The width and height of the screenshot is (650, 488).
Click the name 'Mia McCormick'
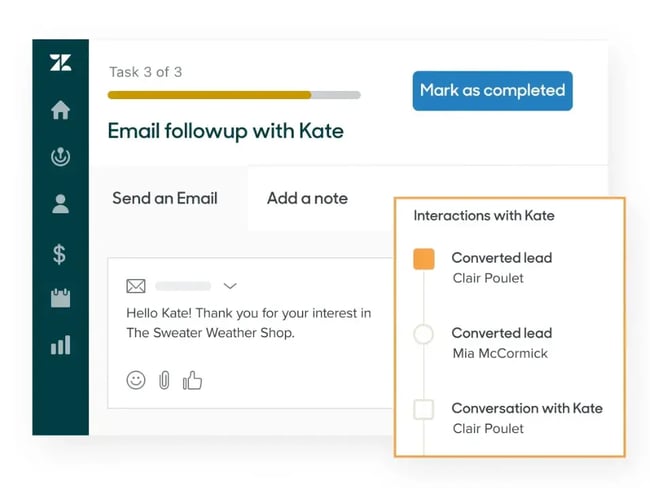(500, 353)
